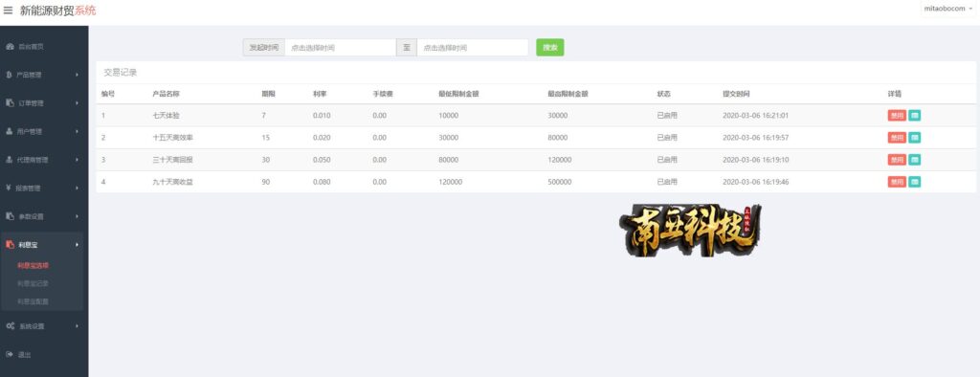
Task: Click timestamp 2020-03-06 16:21:01
Action: [x=756, y=116]
